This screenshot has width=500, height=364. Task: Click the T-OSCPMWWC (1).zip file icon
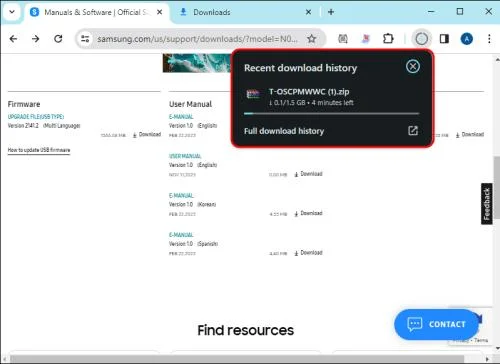pyautogui.click(x=253, y=94)
